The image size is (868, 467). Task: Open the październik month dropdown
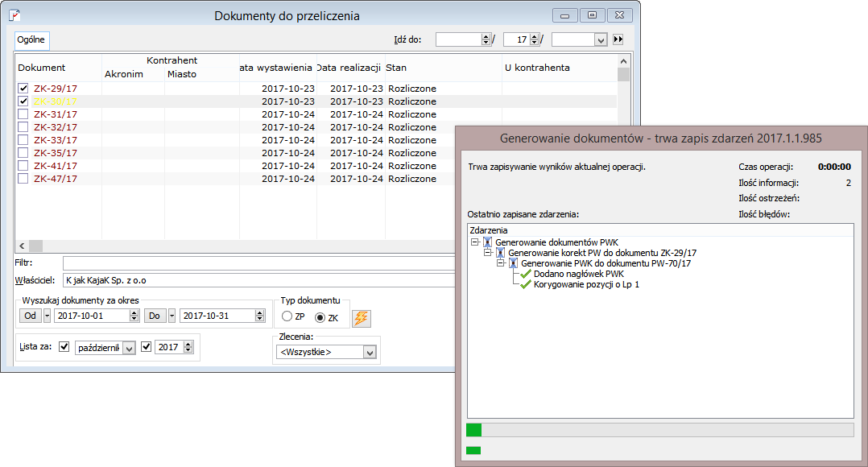(129, 348)
